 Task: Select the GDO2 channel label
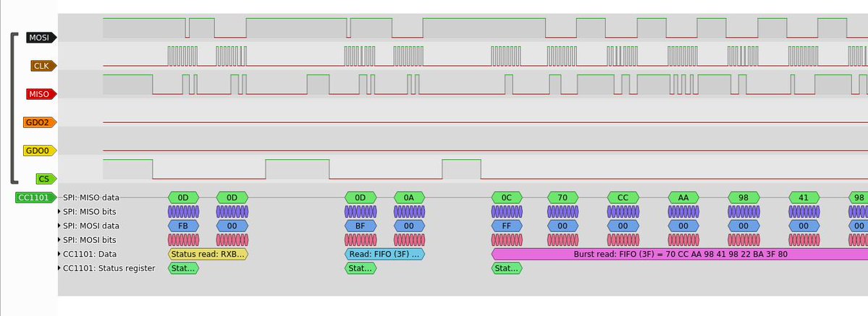(x=40, y=122)
